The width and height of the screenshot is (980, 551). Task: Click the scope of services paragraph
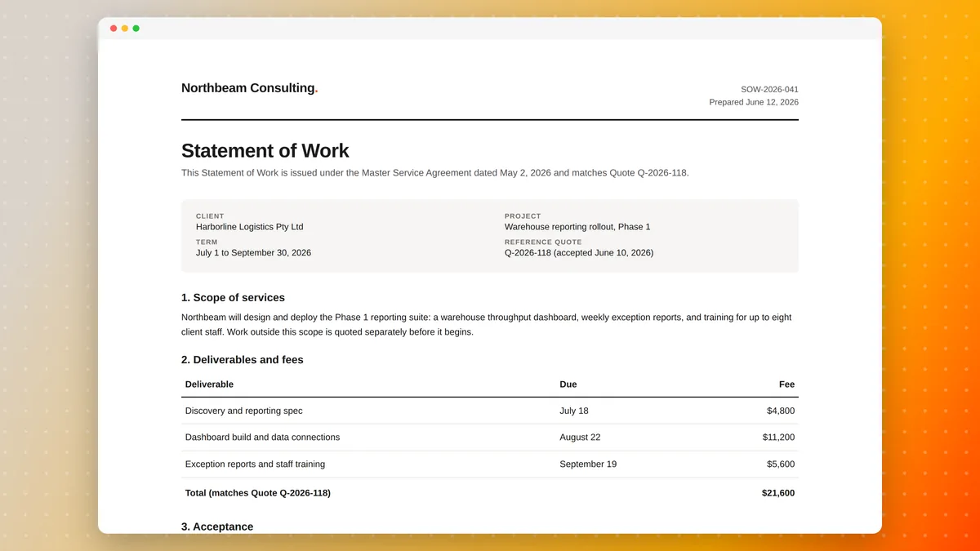click(x=487, y=325)
